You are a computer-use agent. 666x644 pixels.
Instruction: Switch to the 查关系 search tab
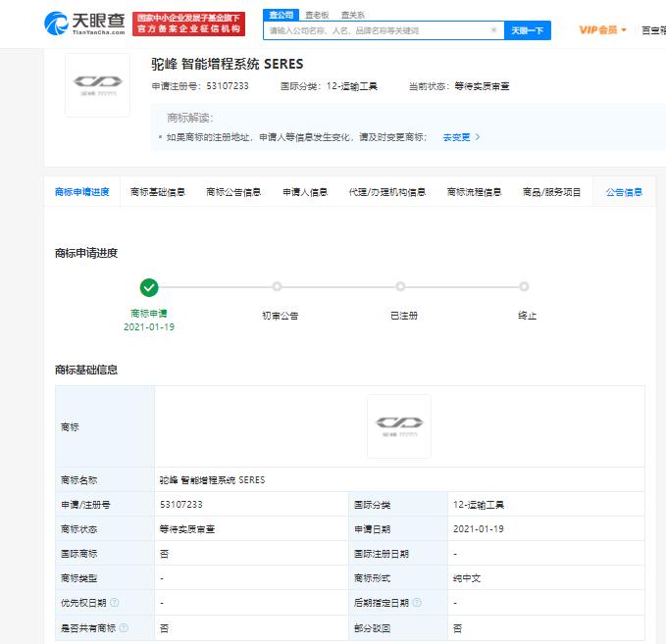click(x=352, y=16)
